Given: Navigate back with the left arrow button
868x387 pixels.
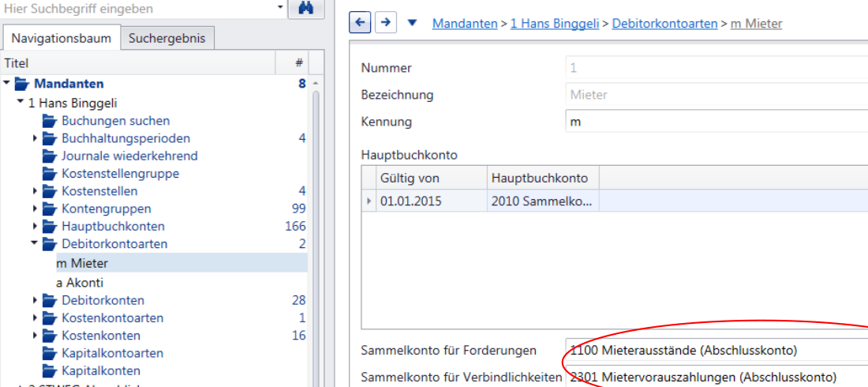Looking at the screenshot, I should click(360, 23).
